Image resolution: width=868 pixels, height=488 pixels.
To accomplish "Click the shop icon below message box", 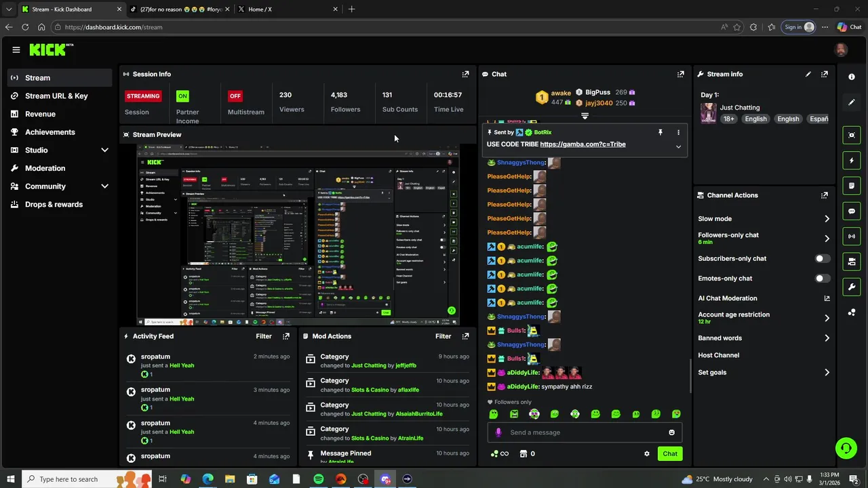I will (524, 453).
